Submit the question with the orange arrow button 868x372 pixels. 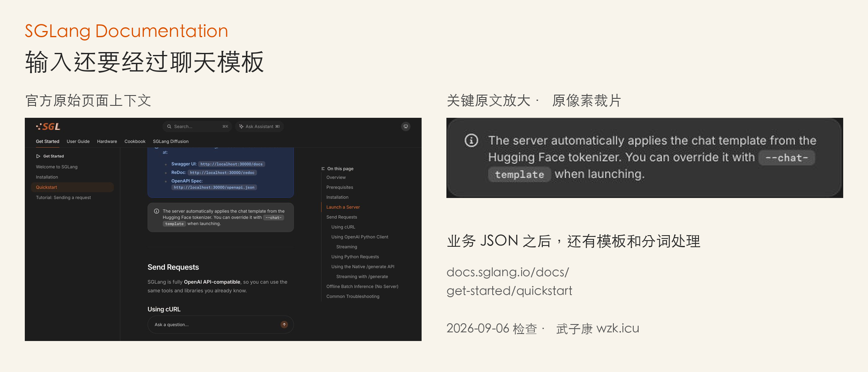[x=284, y=324]
